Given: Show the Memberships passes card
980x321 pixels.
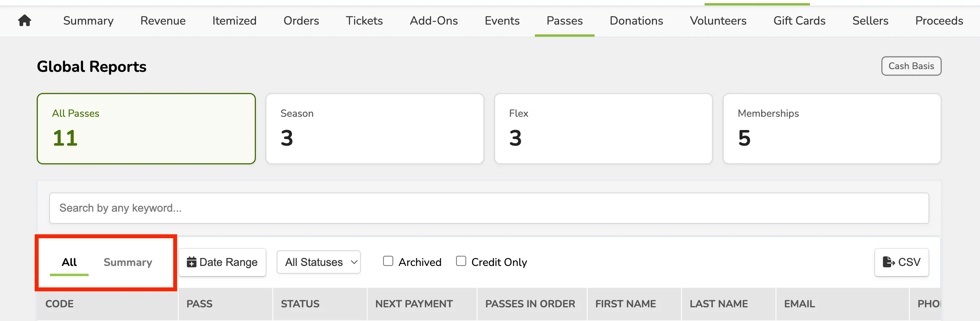Looking at the screenshot, I should point(832,128).
